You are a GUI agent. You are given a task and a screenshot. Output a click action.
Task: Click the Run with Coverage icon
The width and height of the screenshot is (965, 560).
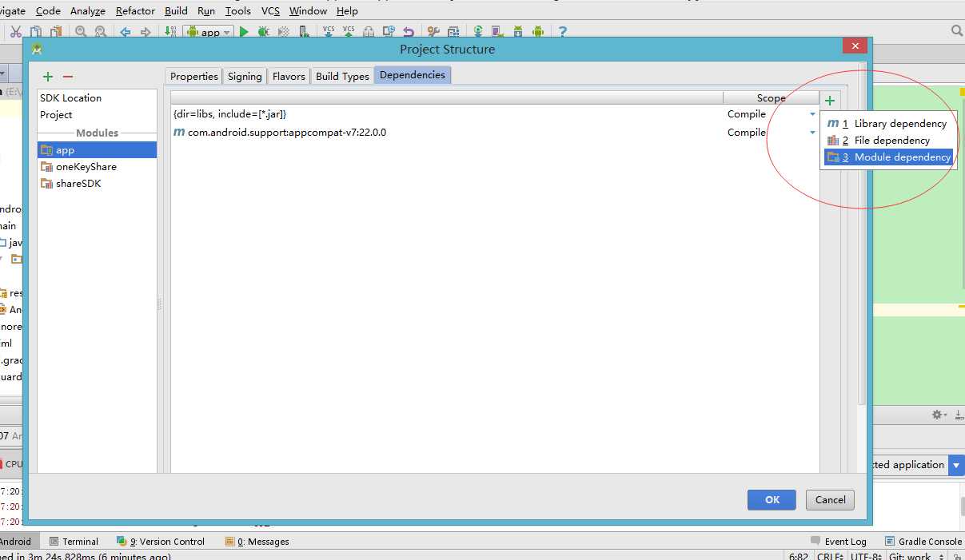tap(283, 32)
